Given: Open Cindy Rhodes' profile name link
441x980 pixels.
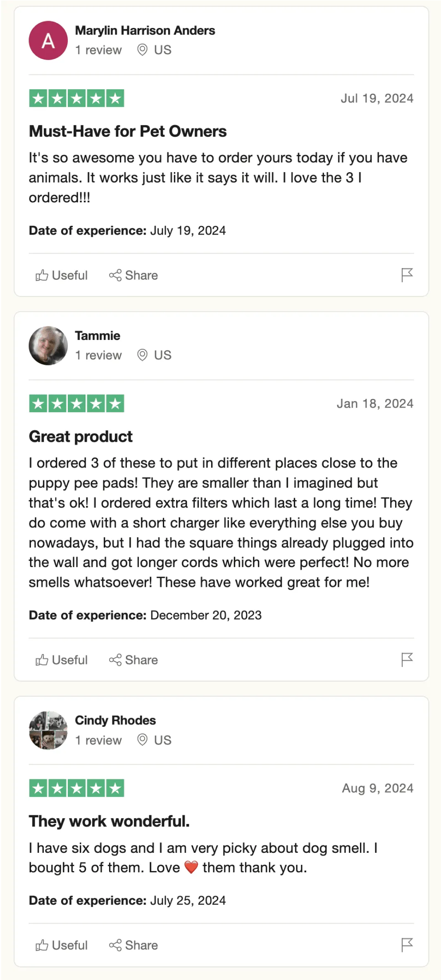Looking at the screenshot, I should pyautogui.click(x=115, y=720).
